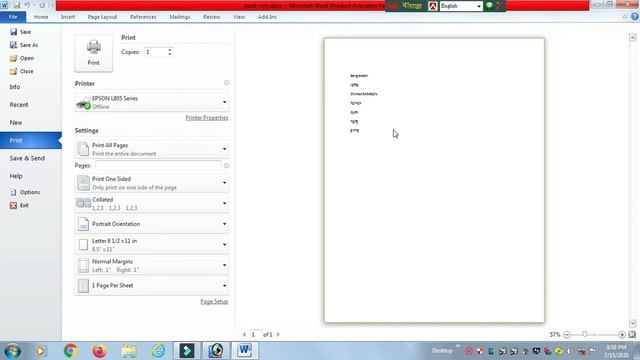Click the zoom out minus button
This screenshot has width=640, height=360.
coord(567,334)
